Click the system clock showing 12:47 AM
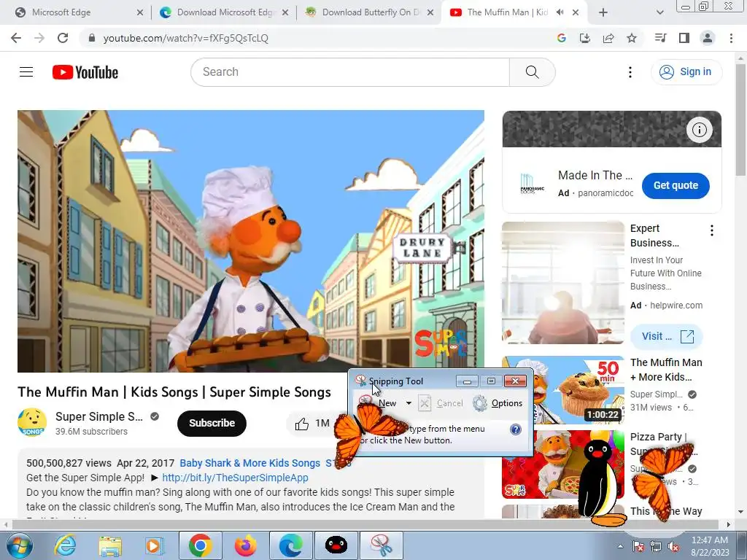This screenshot has width=747, height=560. coord(709,540)
